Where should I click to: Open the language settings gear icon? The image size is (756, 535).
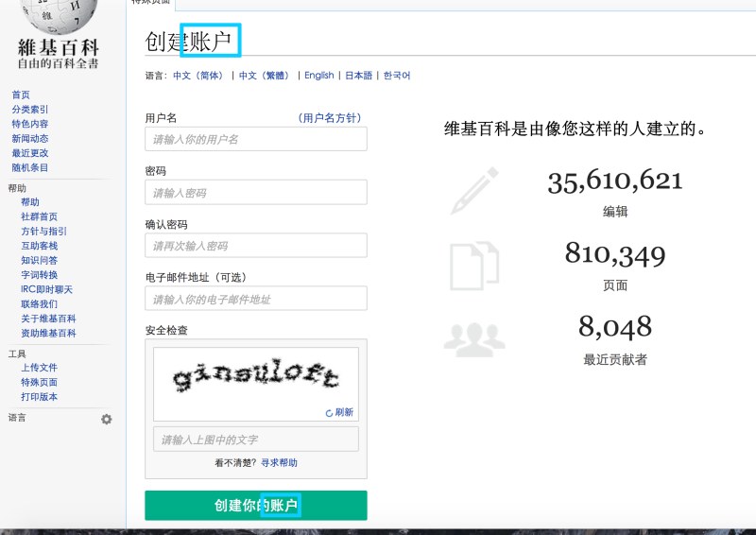(x=107, y=420)
